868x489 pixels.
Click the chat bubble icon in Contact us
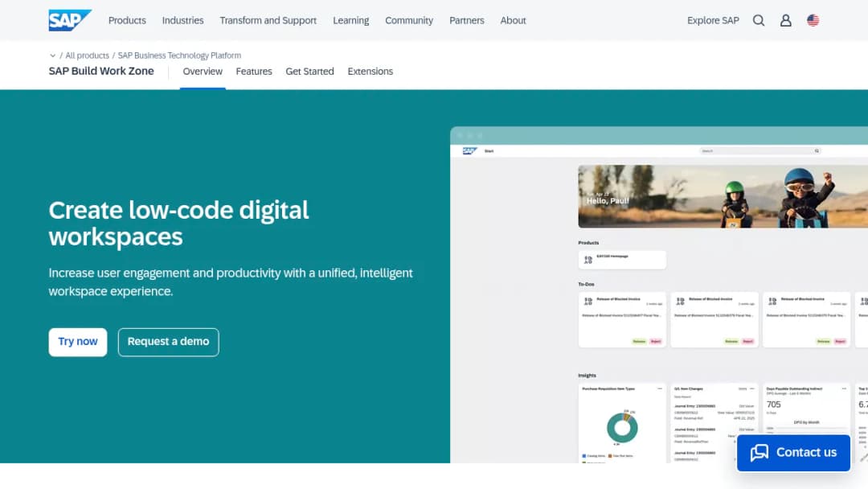point(759,453)
